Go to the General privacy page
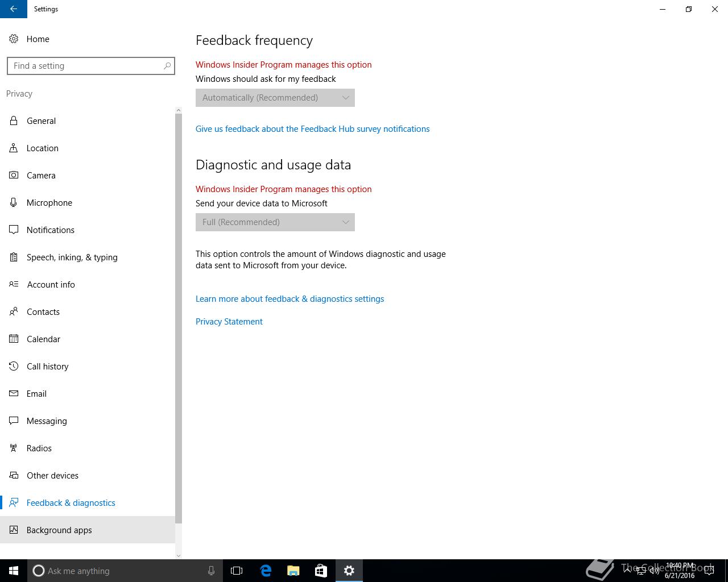This screenshot has height=582, width=728. (88, 120)
